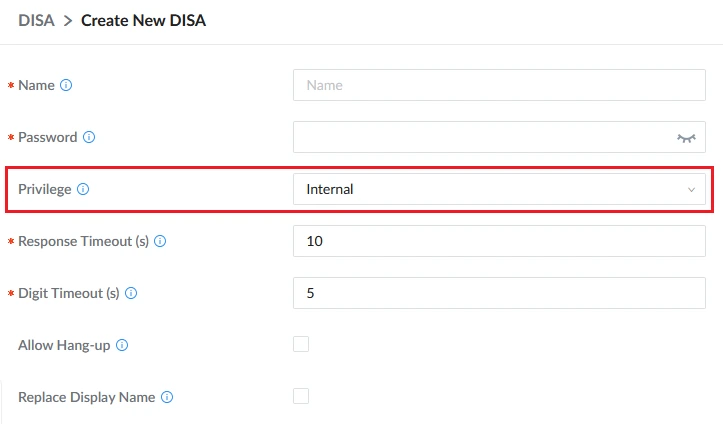Viewport: 723px width, 424px height.
Task: Focus the Name input field
Action: (x=499, y=85)
